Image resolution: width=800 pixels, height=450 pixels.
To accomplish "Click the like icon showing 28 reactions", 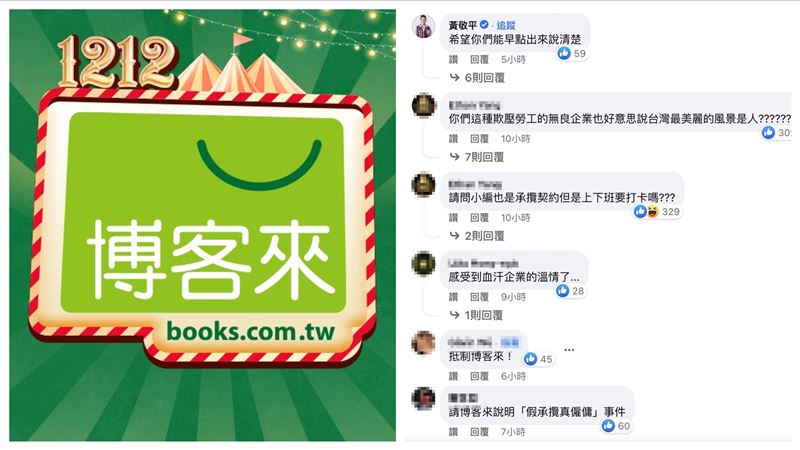I will click(563, 291).
